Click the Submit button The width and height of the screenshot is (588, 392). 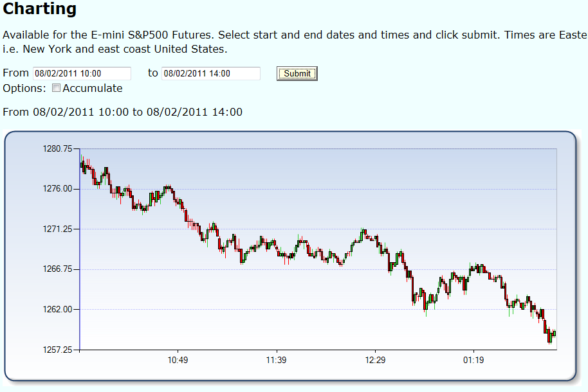[297, 73]
